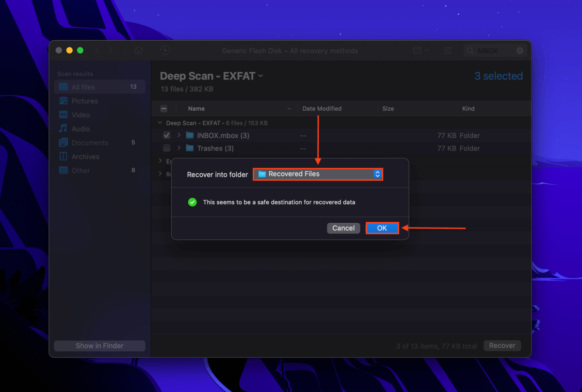The width and height of the screenshot is (582, 392).
Task: Select Pictures category in sidebar
Action: point(99,101)
